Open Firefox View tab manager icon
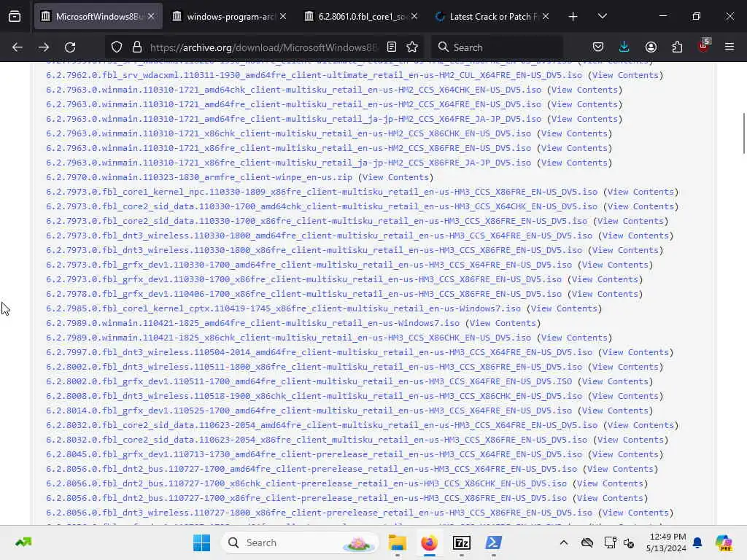Viewport: 747px width, 560px height. tap(15, 16)
